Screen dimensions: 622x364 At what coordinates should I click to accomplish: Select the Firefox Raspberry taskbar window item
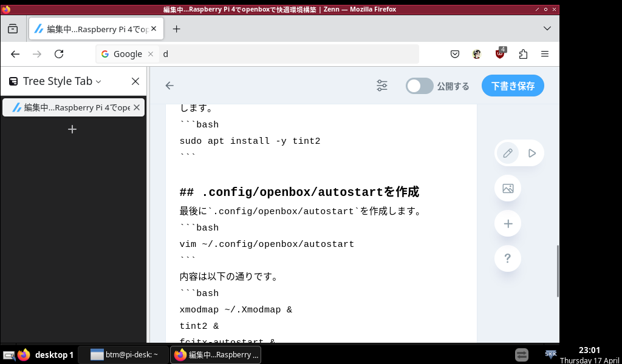pos(216,354)
